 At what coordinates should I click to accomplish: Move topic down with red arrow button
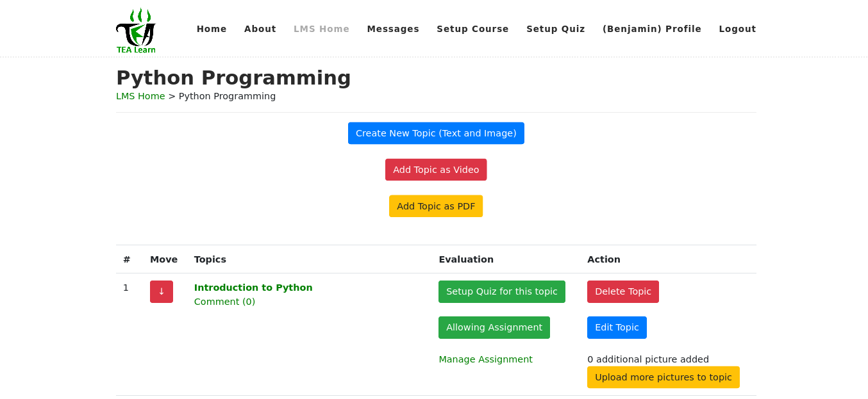pyautogui.click(x=162, y=291)
